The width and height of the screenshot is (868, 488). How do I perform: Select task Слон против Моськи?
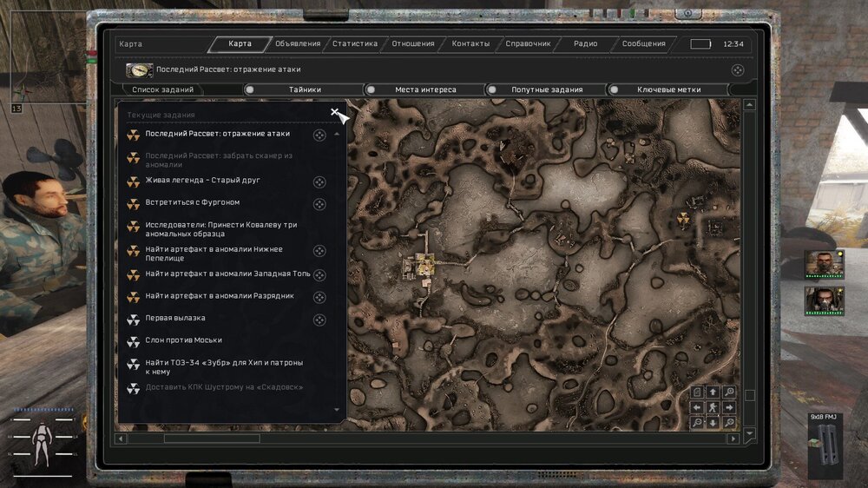(x=184, y=340)
